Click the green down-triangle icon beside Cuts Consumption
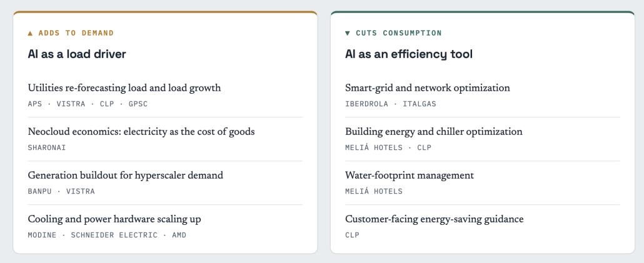Image resolution: width=644 pixels, height=263 pixels. point(348,33)
